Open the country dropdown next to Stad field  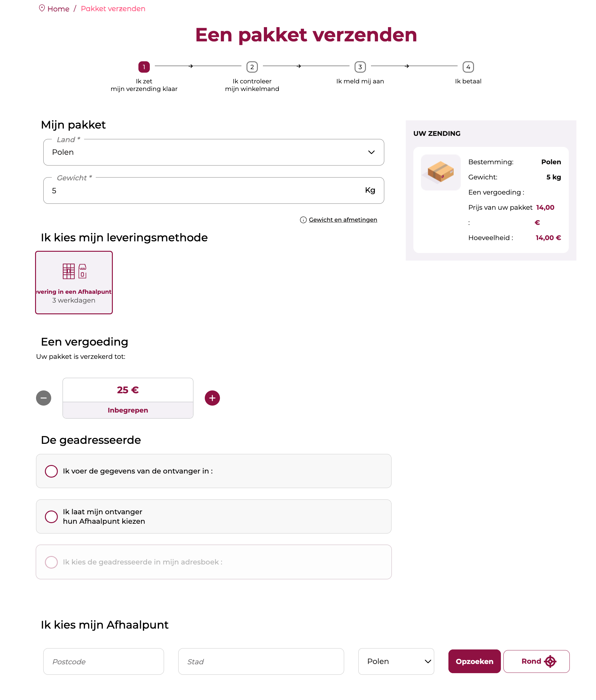click(x=396, y=661)
